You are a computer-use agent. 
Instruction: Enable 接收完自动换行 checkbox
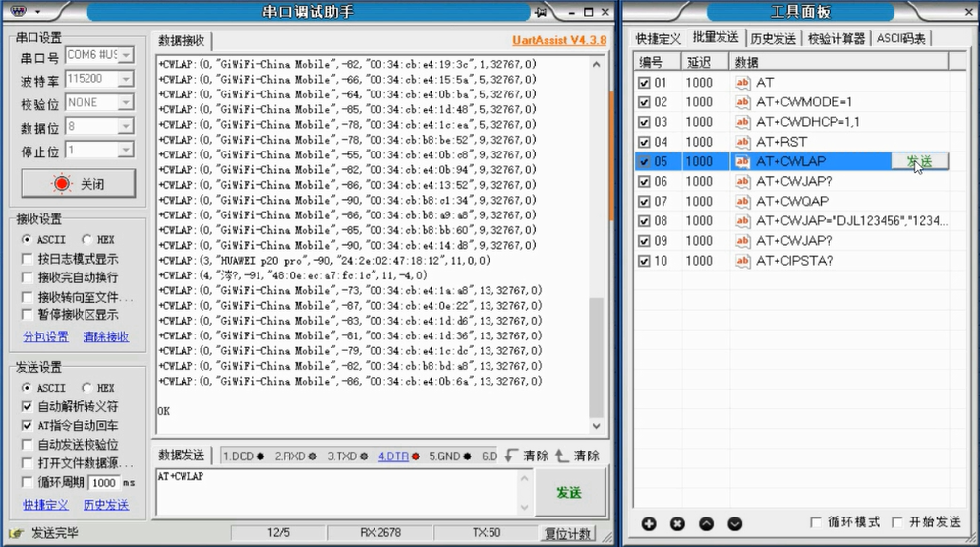(x=27, y=277)
